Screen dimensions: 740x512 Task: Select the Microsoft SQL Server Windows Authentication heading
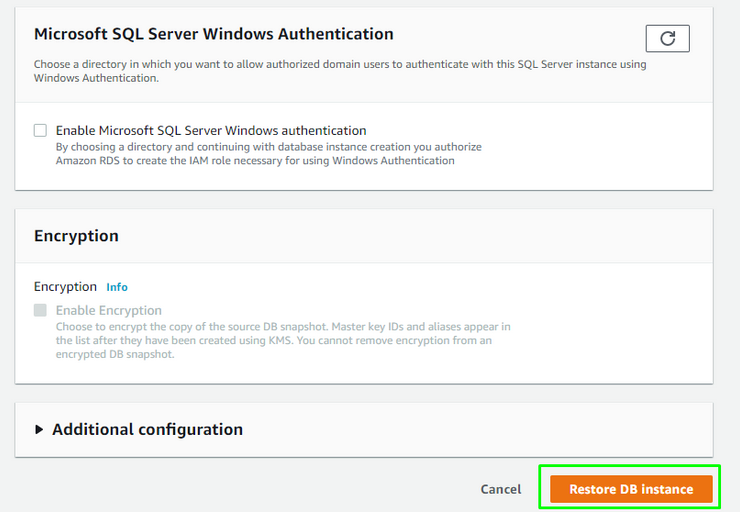point(214,34)
